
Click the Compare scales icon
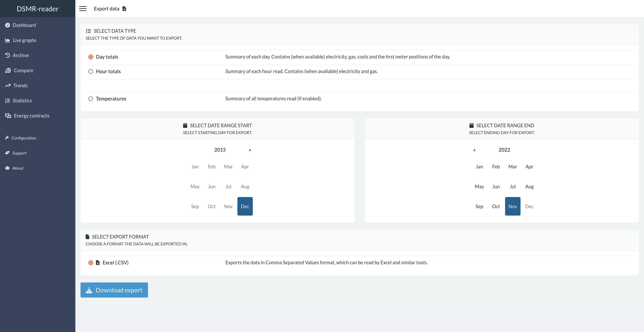coord(8,70)
